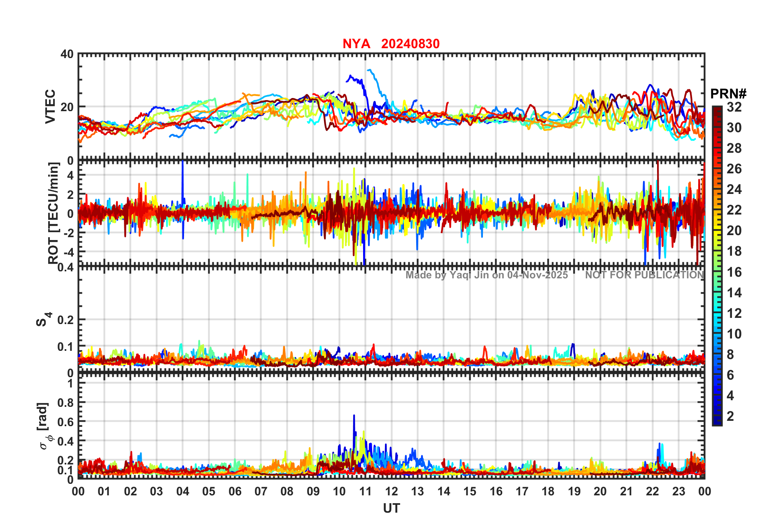Click inside the ROT plot panel

(x=391, y=213)
